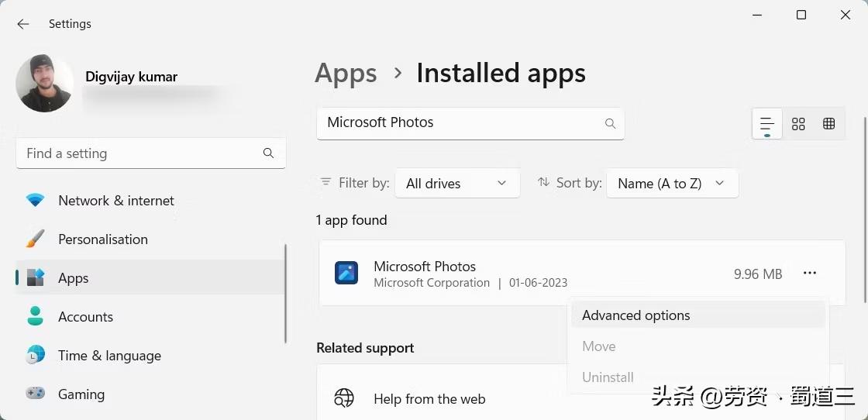Open Personalisation settings
Viewport: 868px width, 420px height.
(150, 239)
